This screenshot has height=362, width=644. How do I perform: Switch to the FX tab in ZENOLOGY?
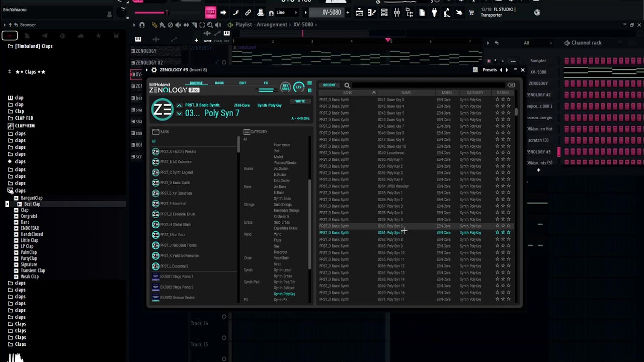coord(266,83)
